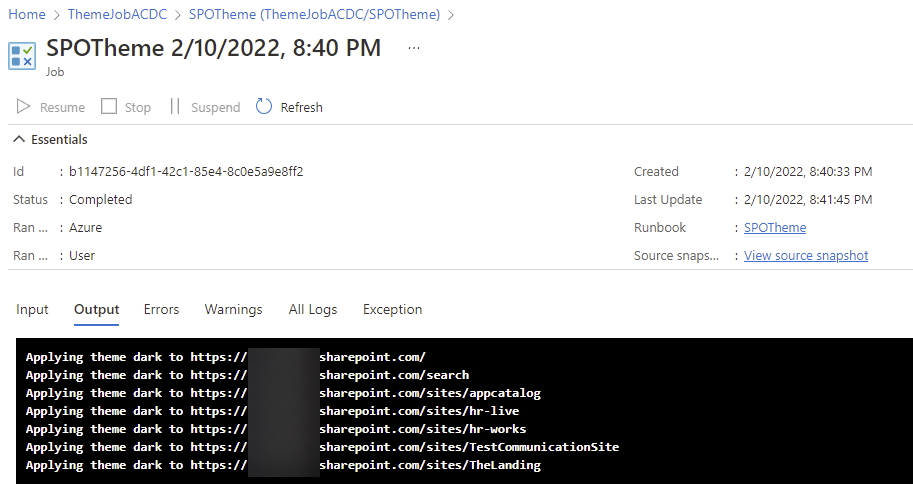This screenshot has height=487, width=913.
Task: Click the Resume button label
Action: click(x=62, y=108)
